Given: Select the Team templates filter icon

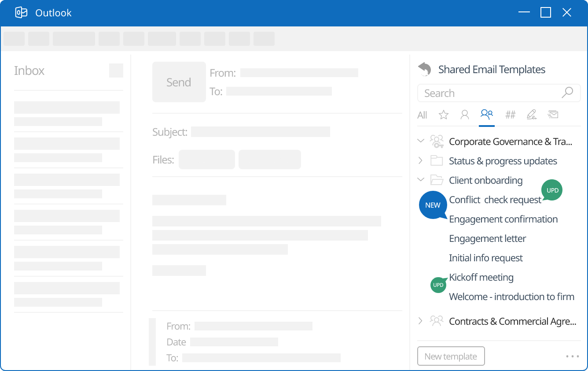Looking at the screenshot, I should pos(487,115).
